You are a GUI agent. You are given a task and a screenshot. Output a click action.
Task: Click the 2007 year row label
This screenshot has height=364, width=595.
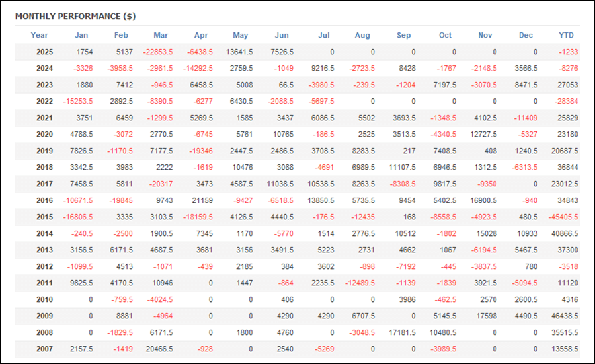point(44,349)
